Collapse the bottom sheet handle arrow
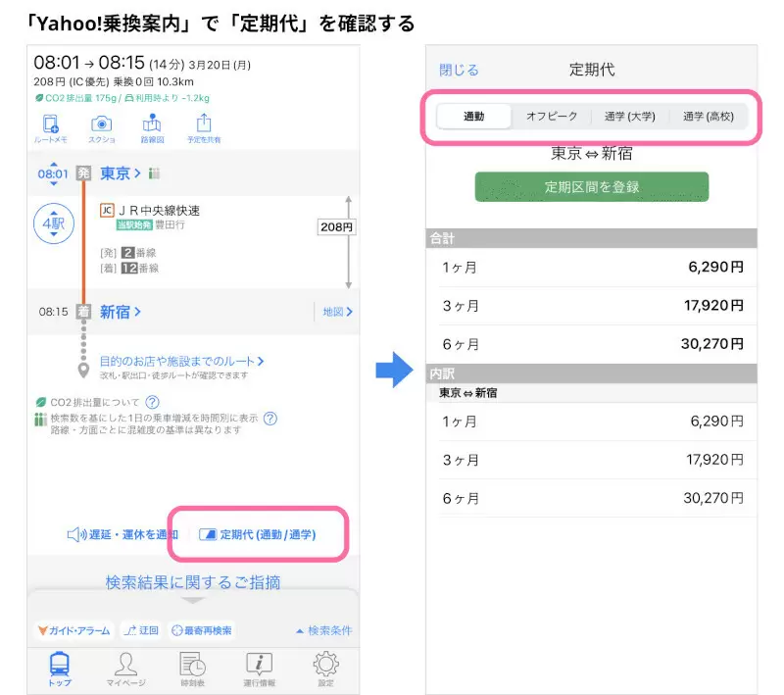This screenshot has height=695, width=784. (192, 601)
